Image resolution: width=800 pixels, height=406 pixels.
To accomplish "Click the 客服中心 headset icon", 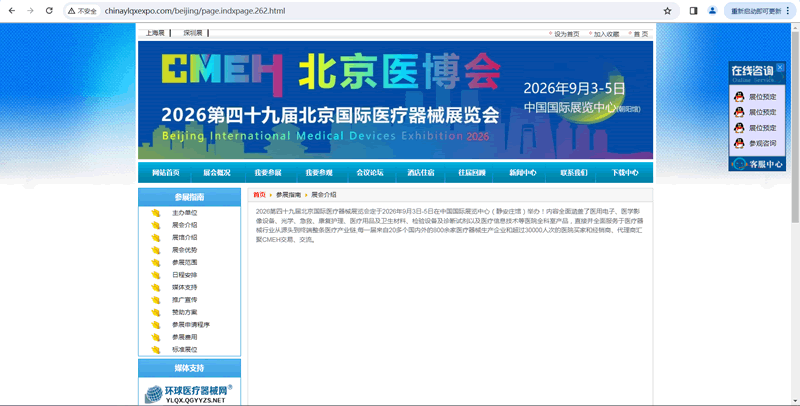I will click(x=741, y=164).
